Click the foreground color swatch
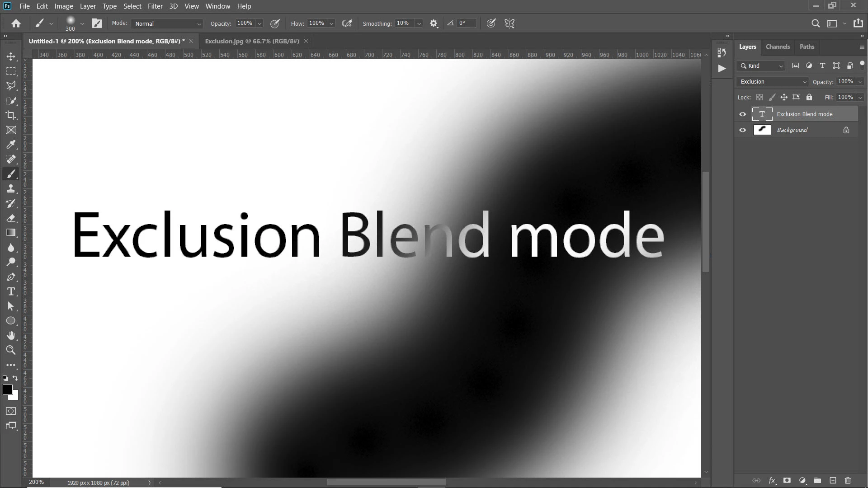Image resolution: width=868 pixels, height=488 pixels. (x=7, y=389)
